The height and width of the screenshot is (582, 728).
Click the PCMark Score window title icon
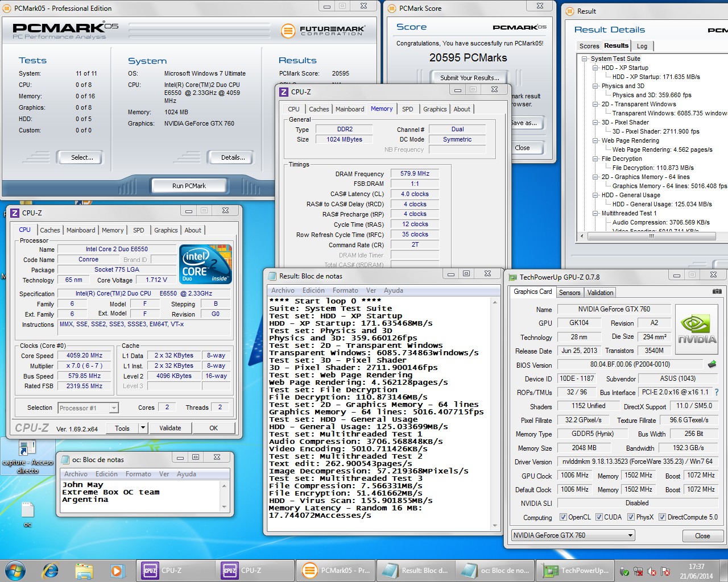(392, 9)
